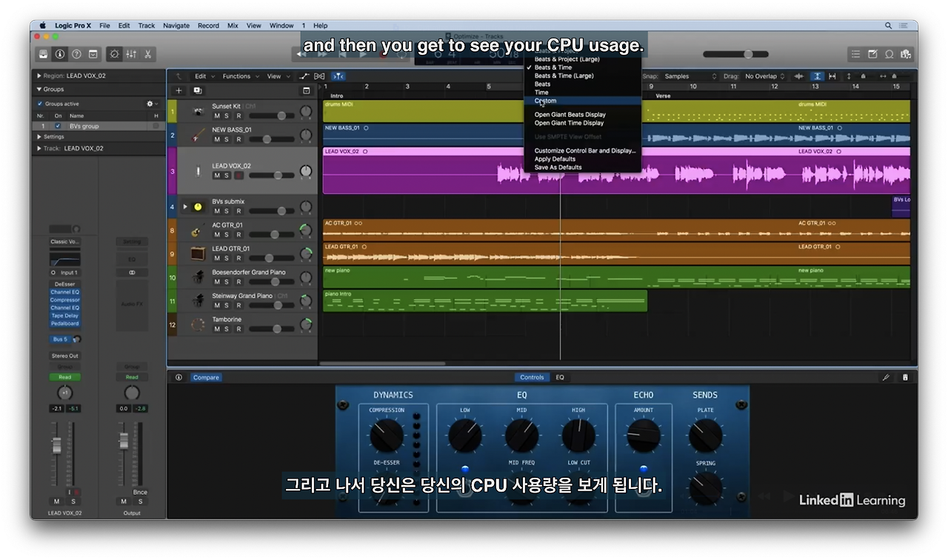Open List Editors icon at top right
This screenshot has height=560, width=948.
pos(855,54)
